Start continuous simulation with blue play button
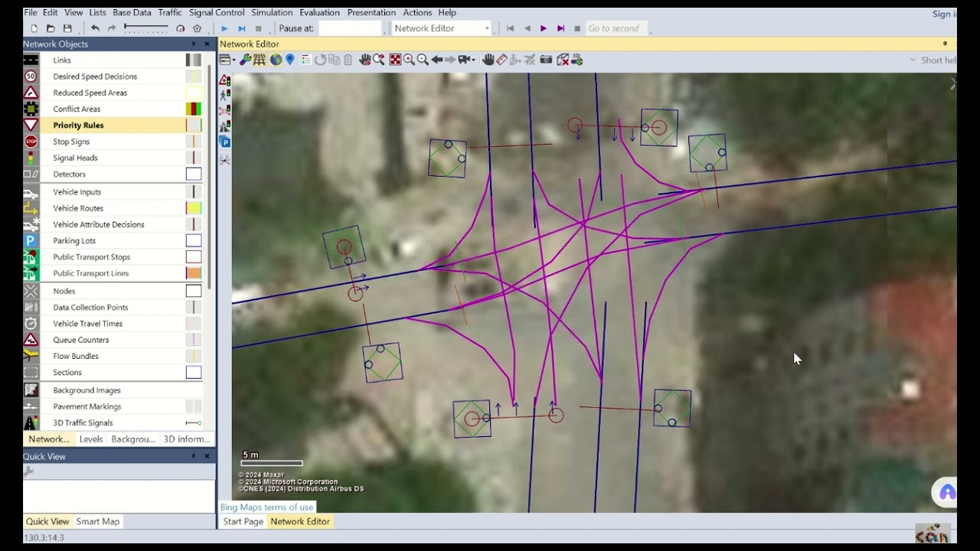Screen dimensions: 980x551 tap(224, 28)
